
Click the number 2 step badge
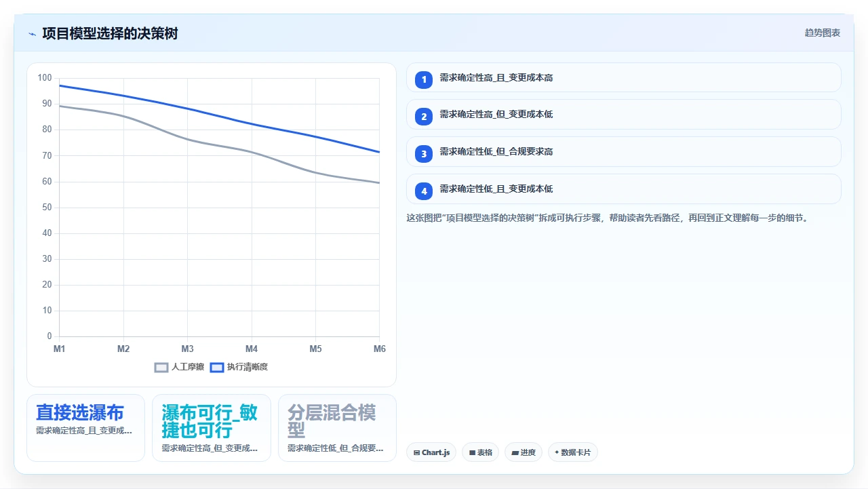coord(424,117)
